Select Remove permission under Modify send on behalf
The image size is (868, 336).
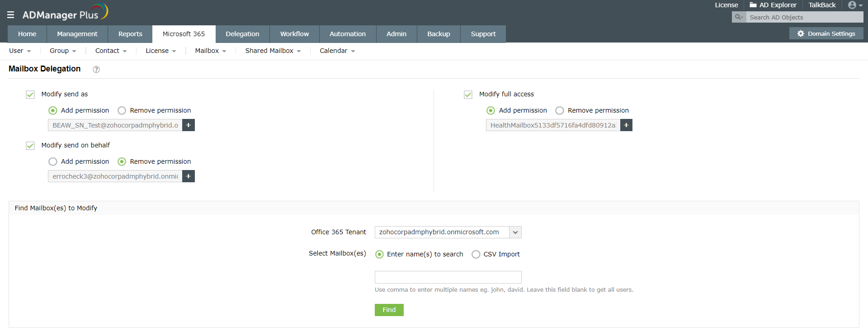click(x=122, y=161)
